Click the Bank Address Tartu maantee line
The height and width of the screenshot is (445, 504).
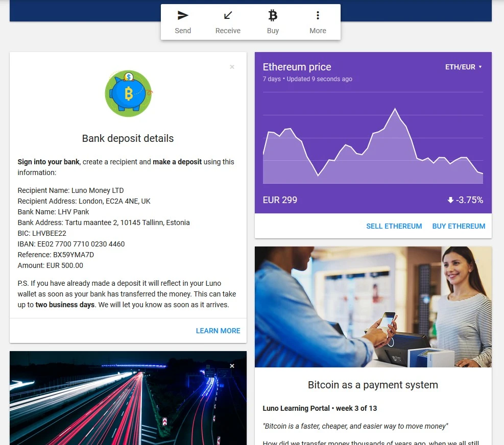[x=104, y=222]
